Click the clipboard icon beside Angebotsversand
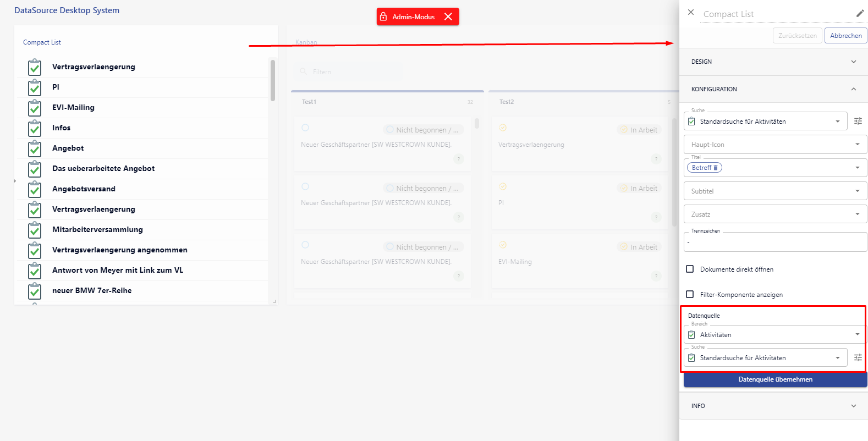Image resolution: width=868 pixels, height=441 pixels. click(x=35, y=190)
